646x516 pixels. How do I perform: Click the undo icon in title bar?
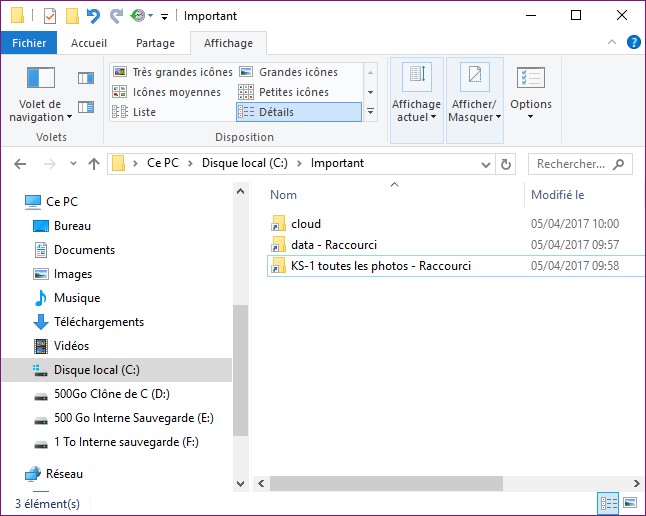click(93, 16)
